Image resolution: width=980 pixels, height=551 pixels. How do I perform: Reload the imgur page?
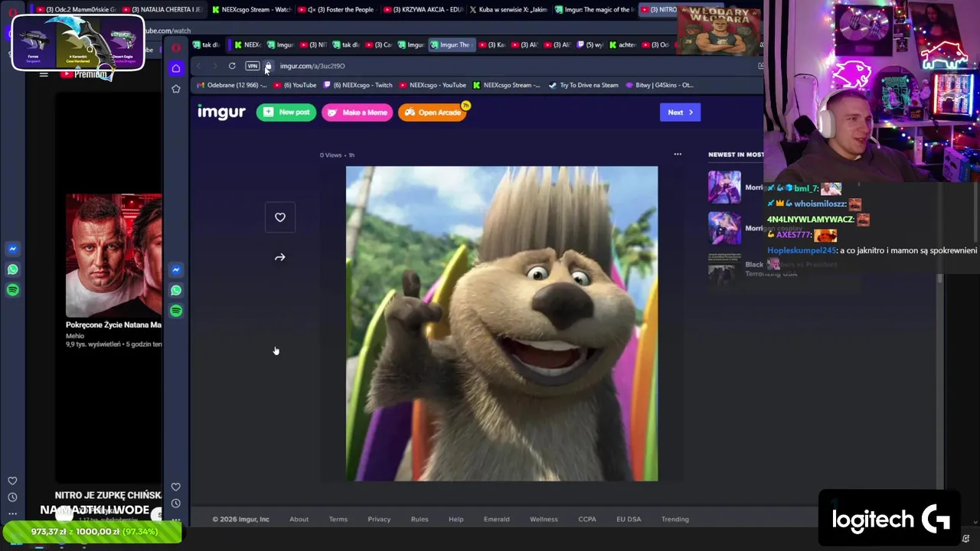click(232, 66)
